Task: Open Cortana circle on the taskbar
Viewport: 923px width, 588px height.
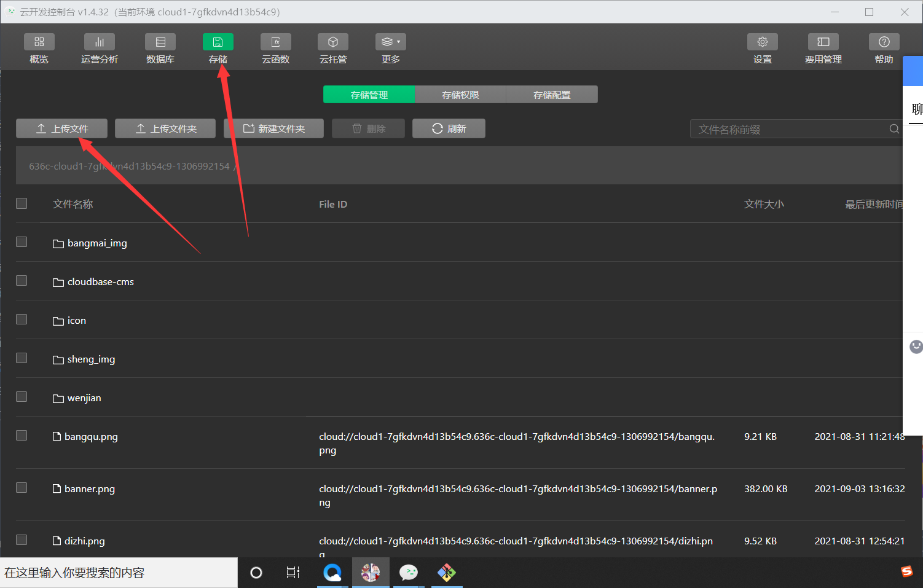Action: (256, 573)
